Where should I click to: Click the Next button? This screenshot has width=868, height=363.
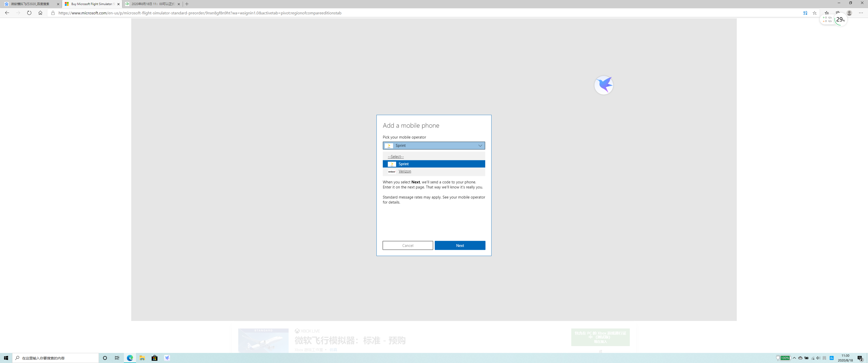click(460, 246)
